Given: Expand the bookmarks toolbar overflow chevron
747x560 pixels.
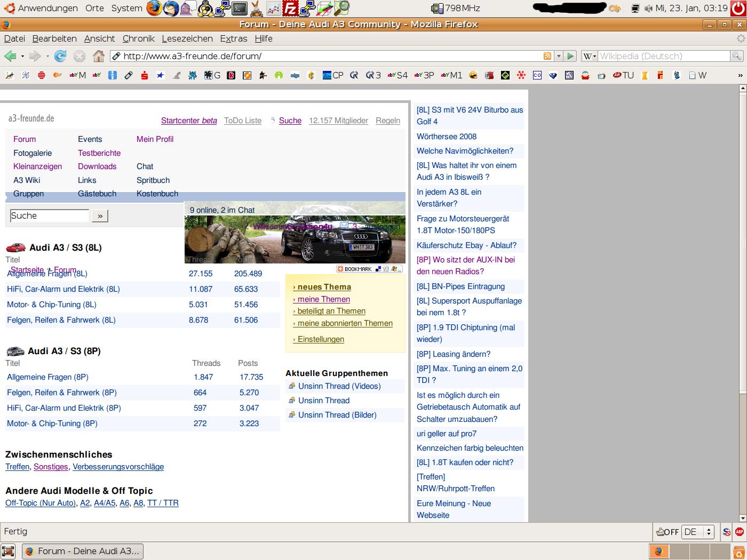Looking at the screenshot, I should [x=740, y=75].
